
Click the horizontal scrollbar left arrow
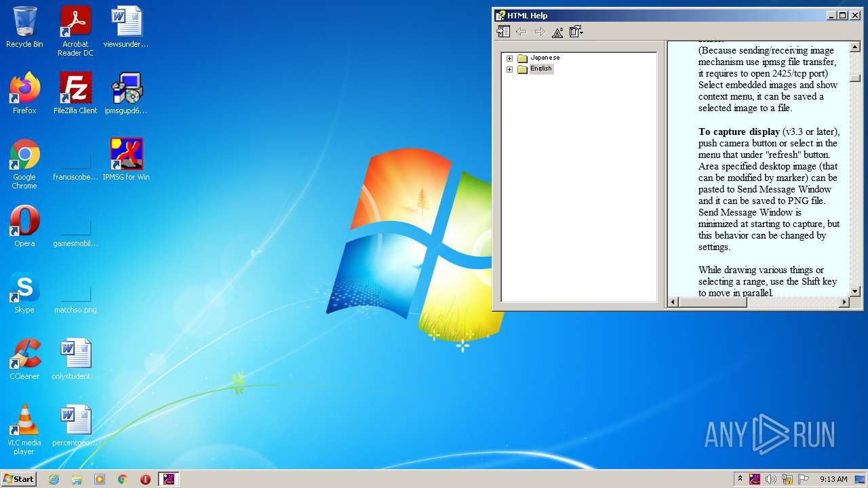(x=673, y=302)
